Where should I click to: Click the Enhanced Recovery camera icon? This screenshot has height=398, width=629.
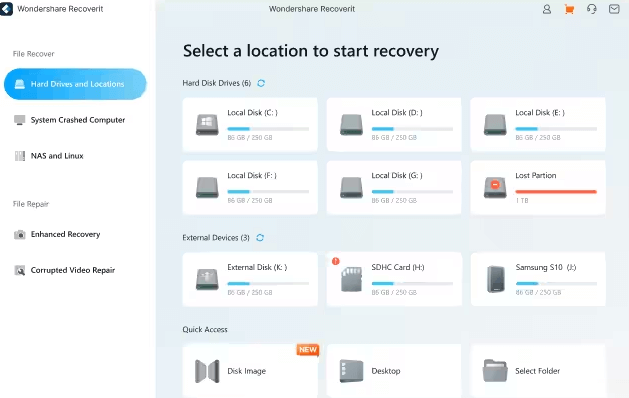click(x=19, y=234)
